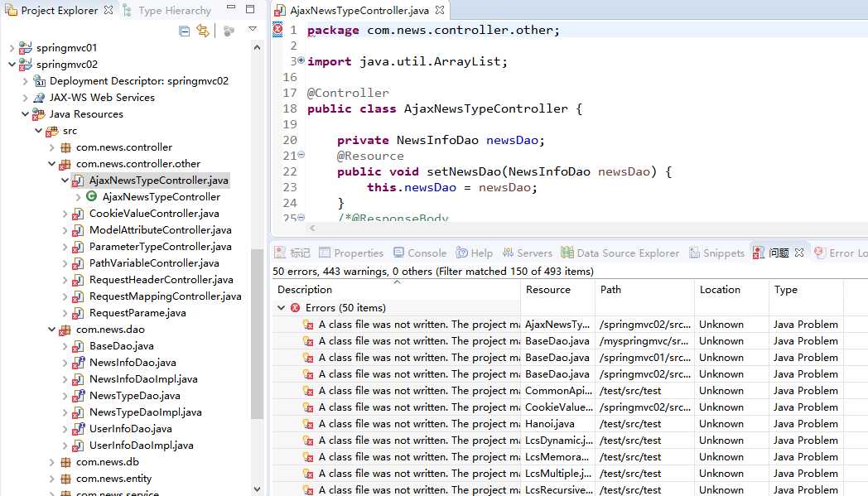
Task: Select NewsInfoDao.java interface icon
Action: tap(78, 364)
